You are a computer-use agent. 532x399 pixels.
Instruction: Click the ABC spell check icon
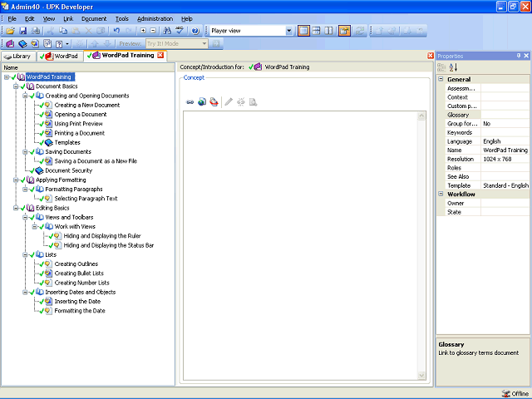(x=180, y=31)
